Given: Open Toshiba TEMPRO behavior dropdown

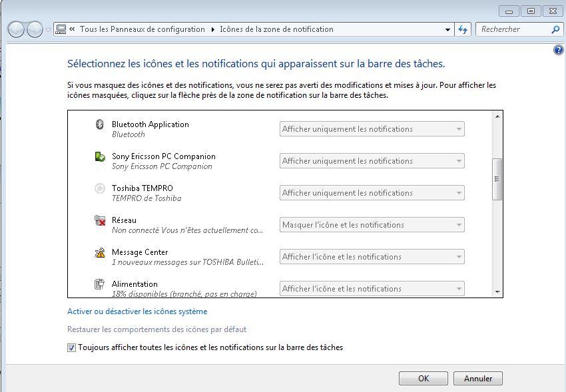Looking at the screenshot, I should (x=372, y=193).
